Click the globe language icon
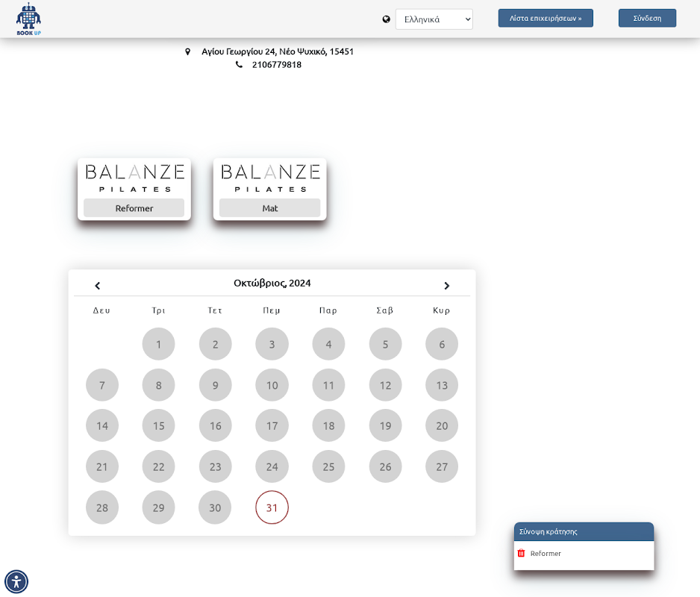 pos(386,19)
